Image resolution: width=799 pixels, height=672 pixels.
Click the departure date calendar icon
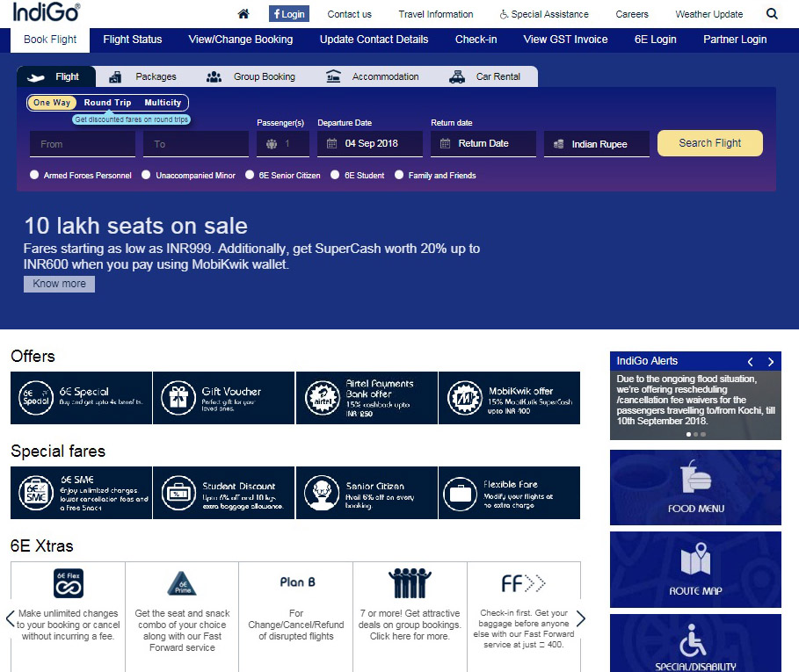coord(331,143)
